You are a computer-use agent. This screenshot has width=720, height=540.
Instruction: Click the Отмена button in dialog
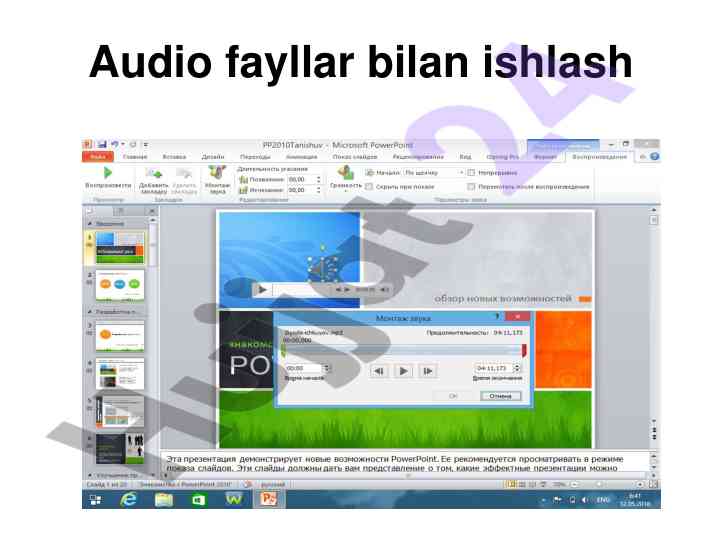click(501, 395)
